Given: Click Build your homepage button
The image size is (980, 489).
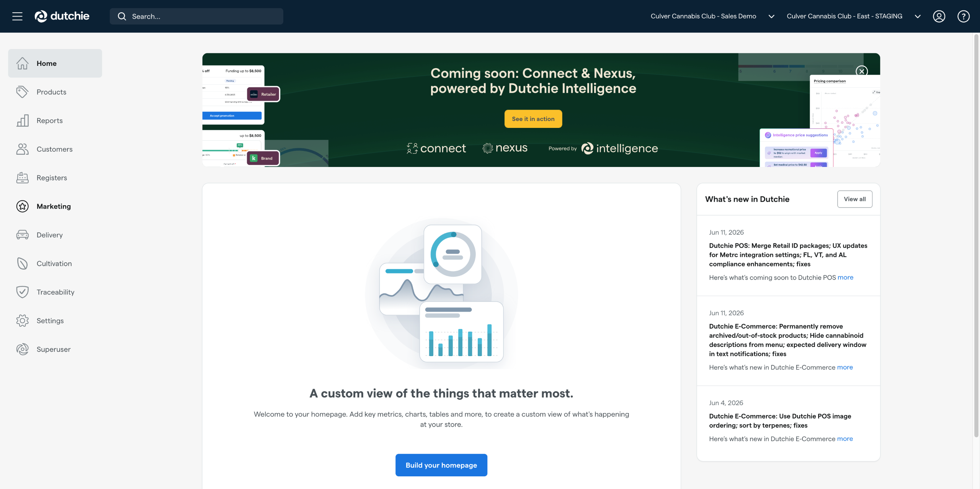Looking at the screenshot, I should [441, 465].
